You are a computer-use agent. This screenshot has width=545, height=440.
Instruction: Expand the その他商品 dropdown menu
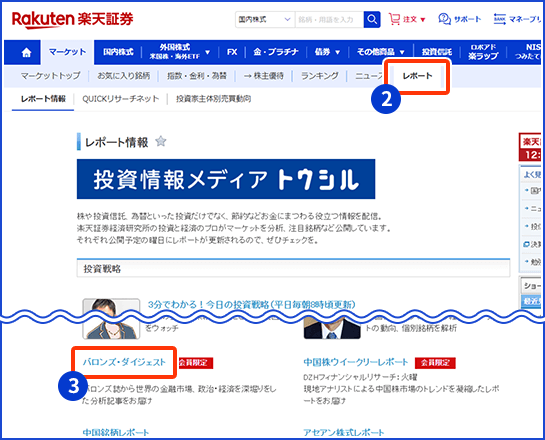402,52
